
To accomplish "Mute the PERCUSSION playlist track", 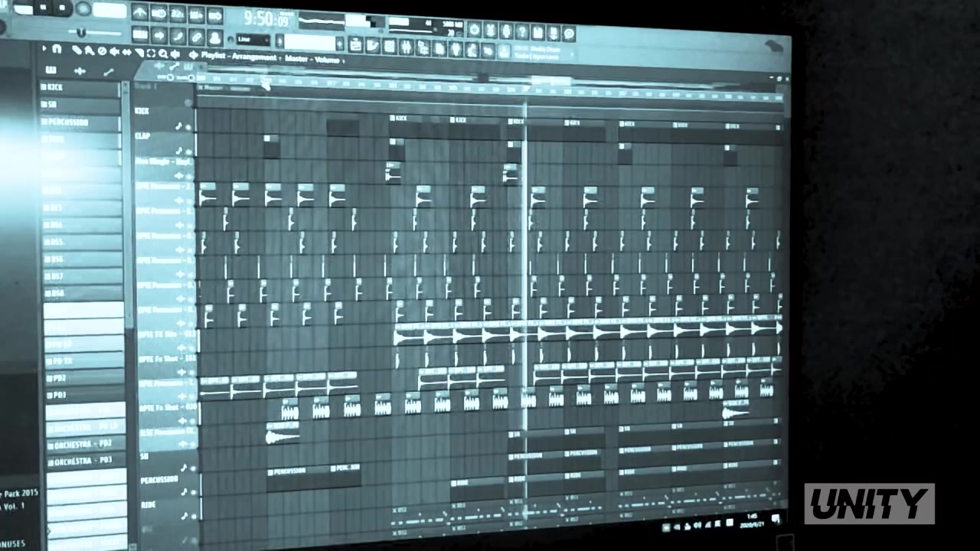I will (x=192, y=494).
